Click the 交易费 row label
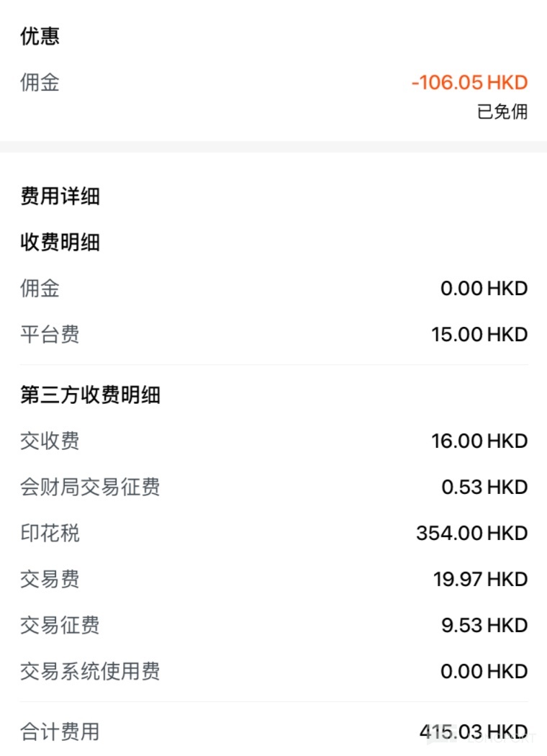Image resolution: width=547 pixels, height=756 pixels. pyautogui.click(x=50, y=579)
